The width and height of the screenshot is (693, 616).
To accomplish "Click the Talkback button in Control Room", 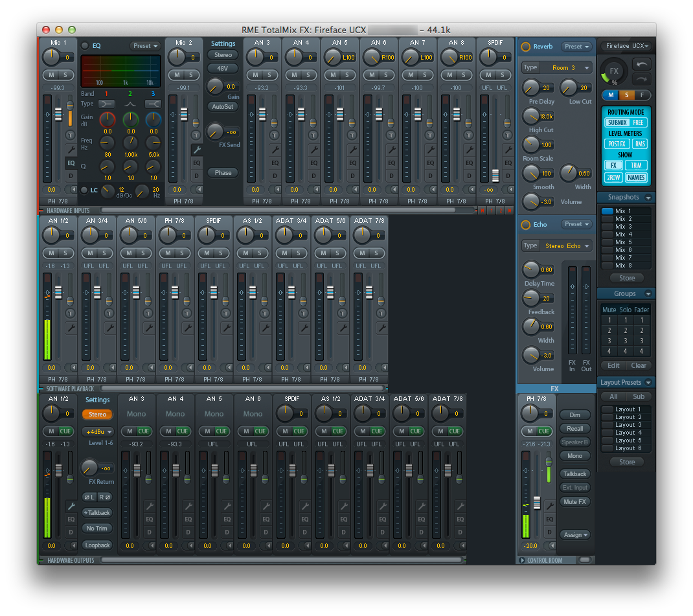I will point(574,474).
